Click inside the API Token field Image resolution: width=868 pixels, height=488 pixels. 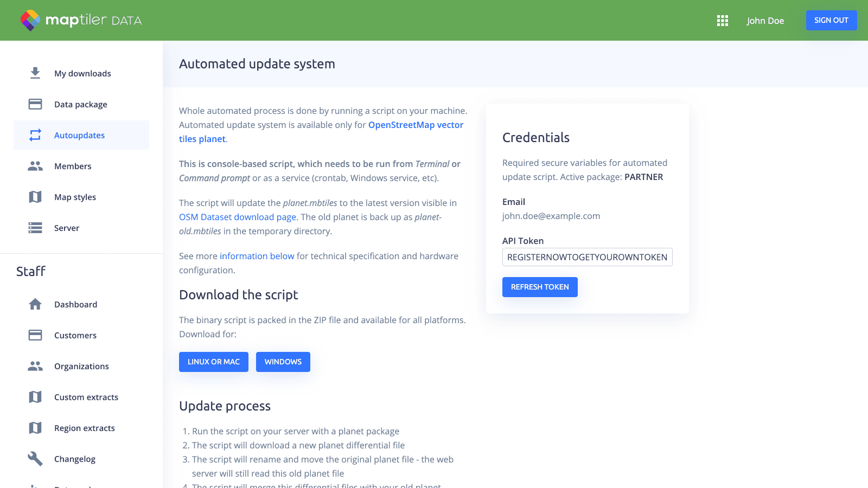click(587, 257)
